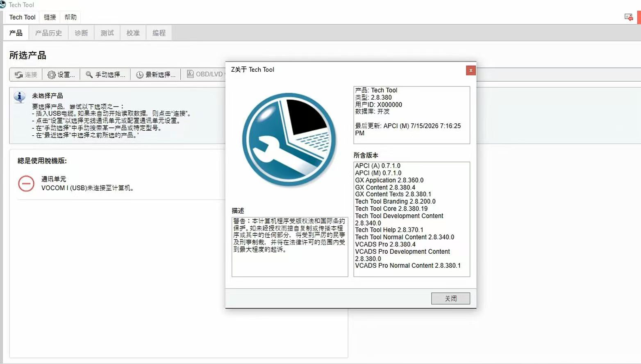641x364 pixels.
Task: Click the 关于 Tech Tool dialog title
Action: tap(252, 70)
